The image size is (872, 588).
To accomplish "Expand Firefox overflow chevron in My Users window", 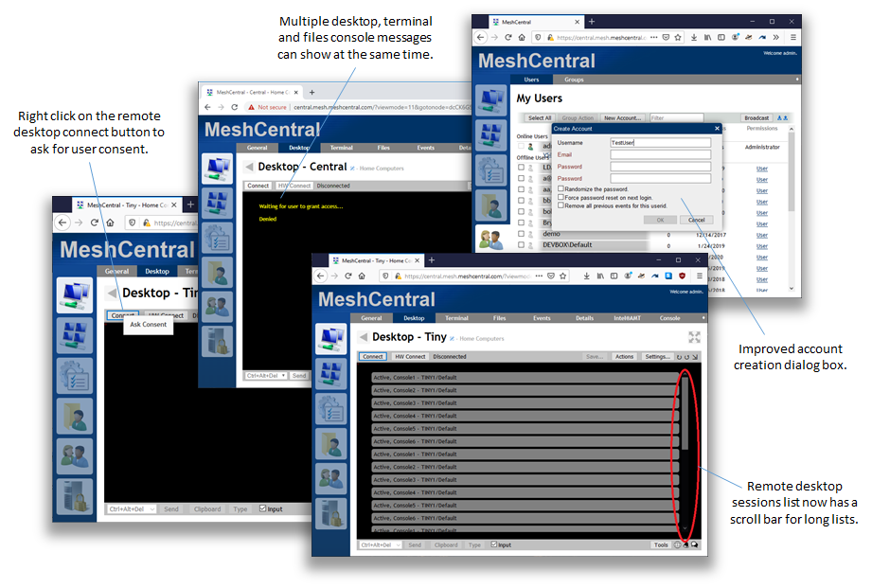I will click(x=775, y=37).
